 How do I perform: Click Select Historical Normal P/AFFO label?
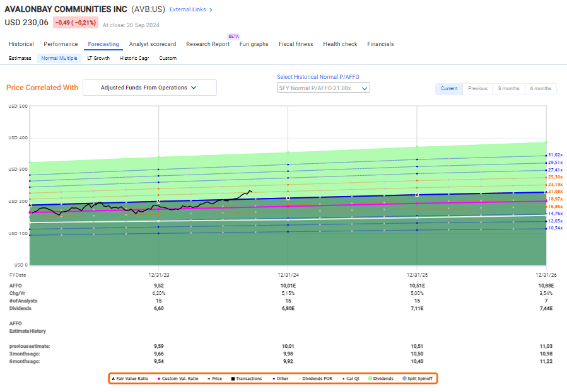click(319, 77)
